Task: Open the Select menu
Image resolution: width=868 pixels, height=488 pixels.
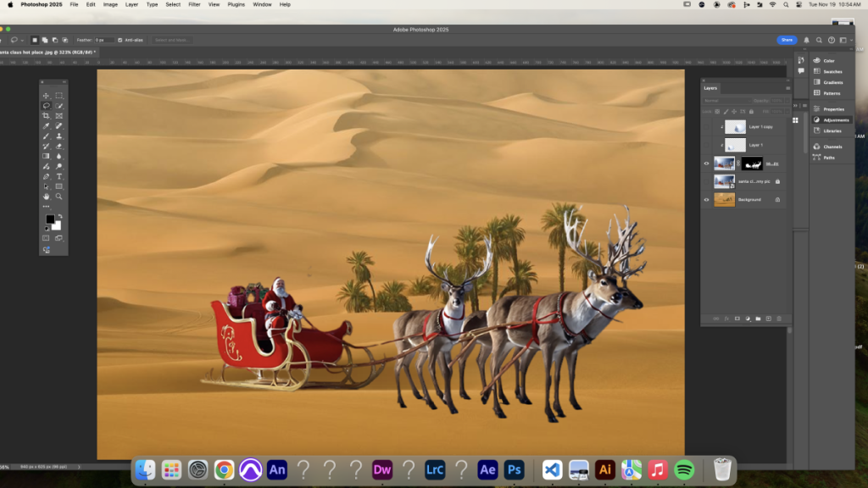Action: click(x=173, y=4)
